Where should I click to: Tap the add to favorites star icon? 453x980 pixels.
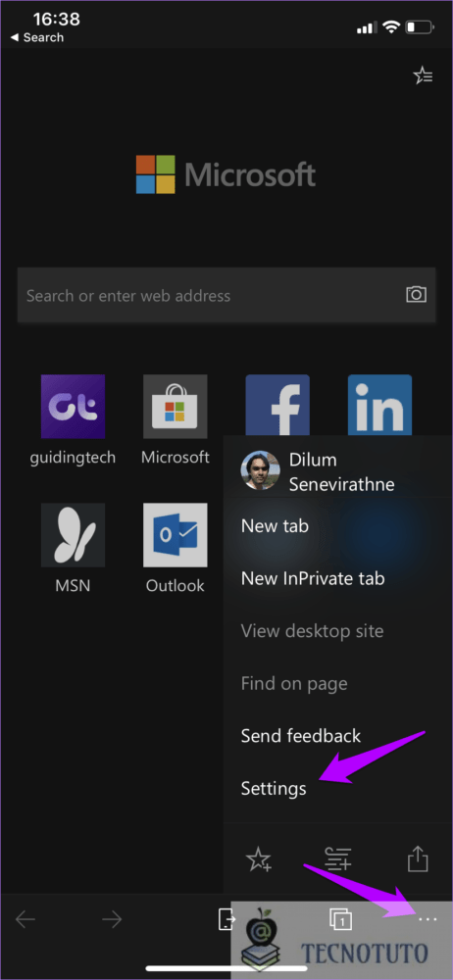259,860
